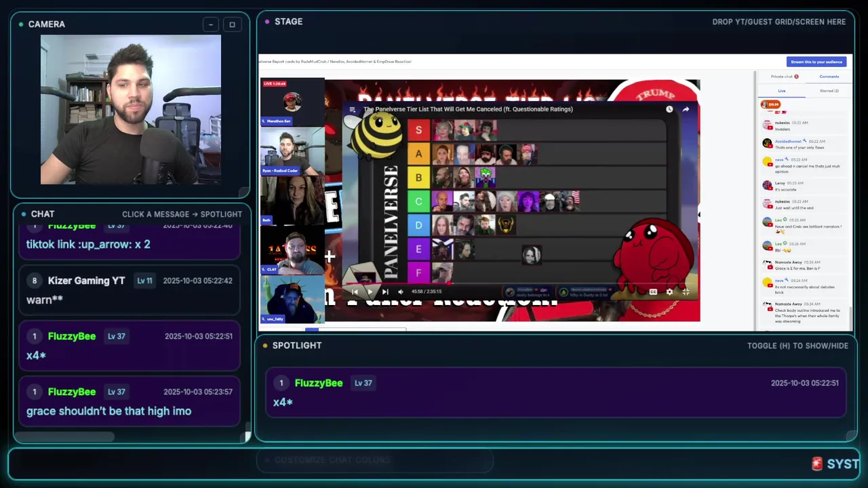Select Namaste Away's "Grace is E" comment
868x488 pixels.
click(x=804, y=265)
